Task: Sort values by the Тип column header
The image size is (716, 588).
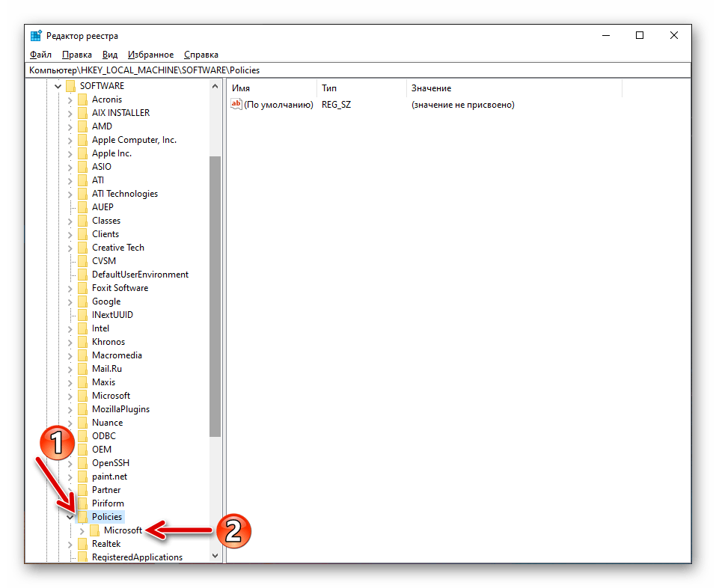Action: 361,88
